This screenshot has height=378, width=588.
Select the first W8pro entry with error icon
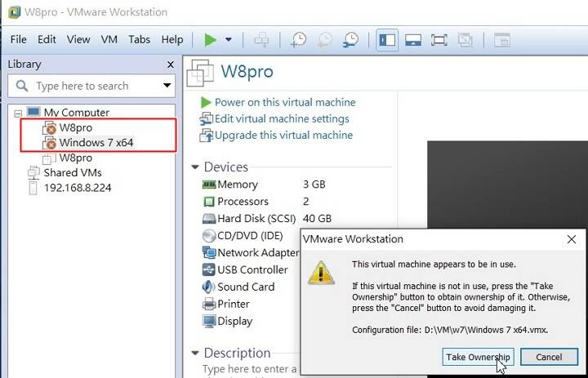tap(75, 127)
